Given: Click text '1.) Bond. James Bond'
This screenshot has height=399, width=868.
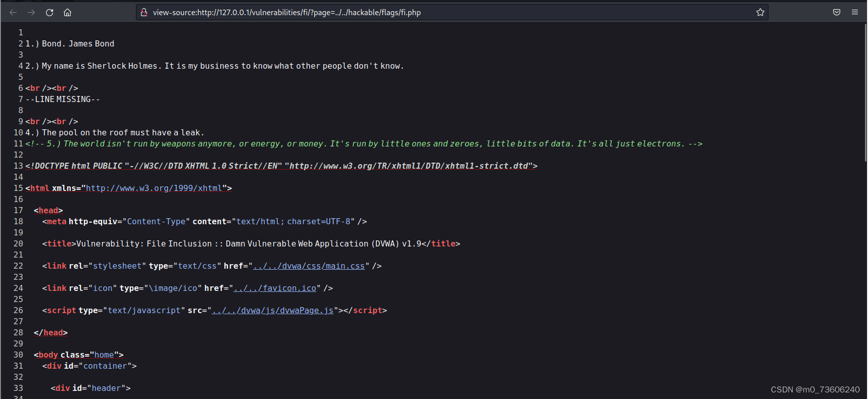Looking at the screenshot, I should [x=70, y=43].
